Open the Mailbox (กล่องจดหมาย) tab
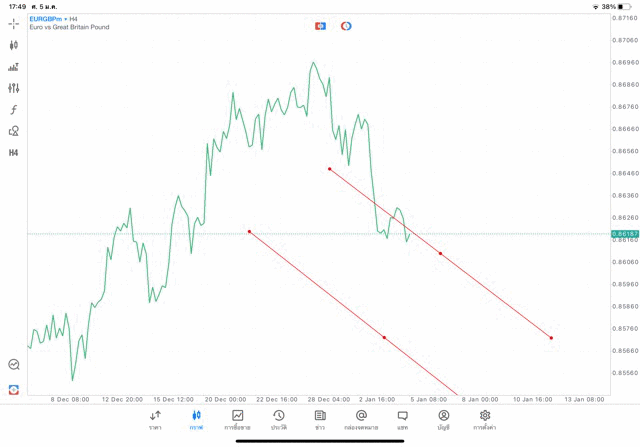The width and height of the screenshot is (640, 447). click(361, 420)
